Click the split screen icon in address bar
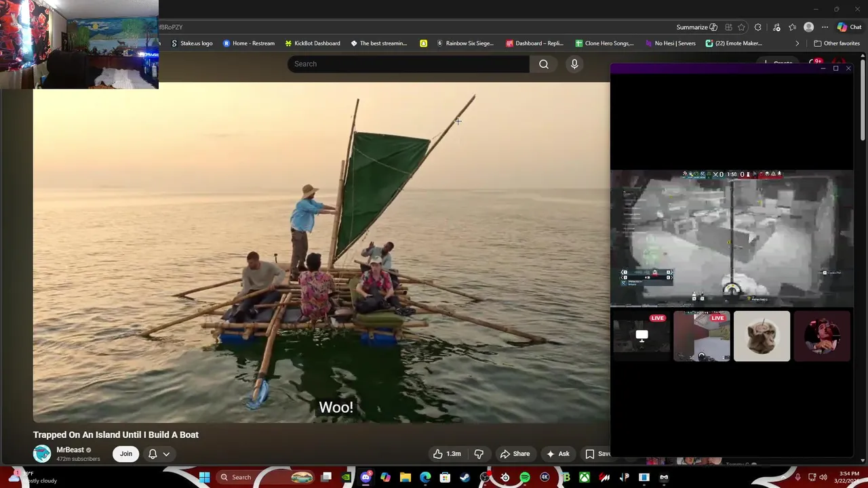Viewport: 868px width, 488px height. (728, 27)
